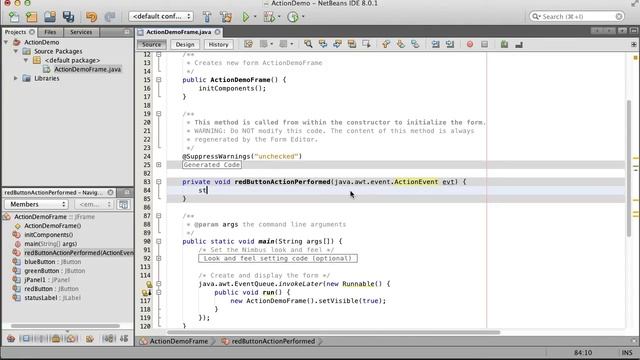Click the Build Project hammer icon
640x360 pixels.
point(207,17)
